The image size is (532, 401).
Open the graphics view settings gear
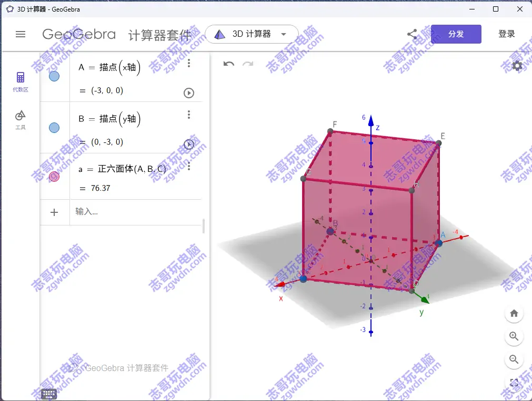tap(517, 66)
